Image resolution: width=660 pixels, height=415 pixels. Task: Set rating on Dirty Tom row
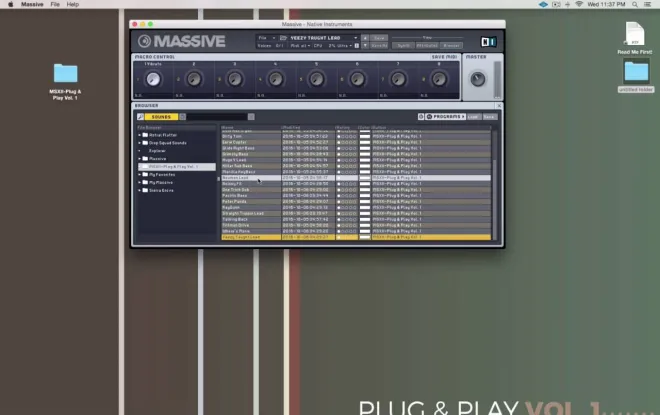click(347, 136)
